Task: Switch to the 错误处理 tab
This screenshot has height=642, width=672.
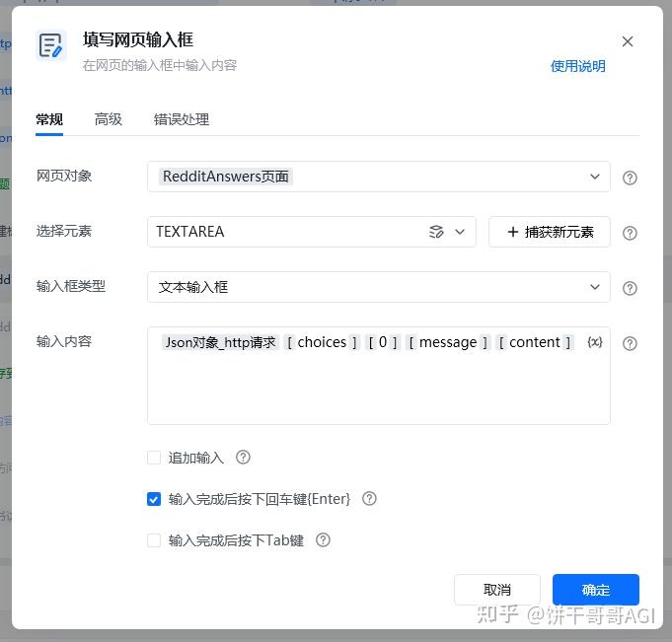Action: point(182,119)
